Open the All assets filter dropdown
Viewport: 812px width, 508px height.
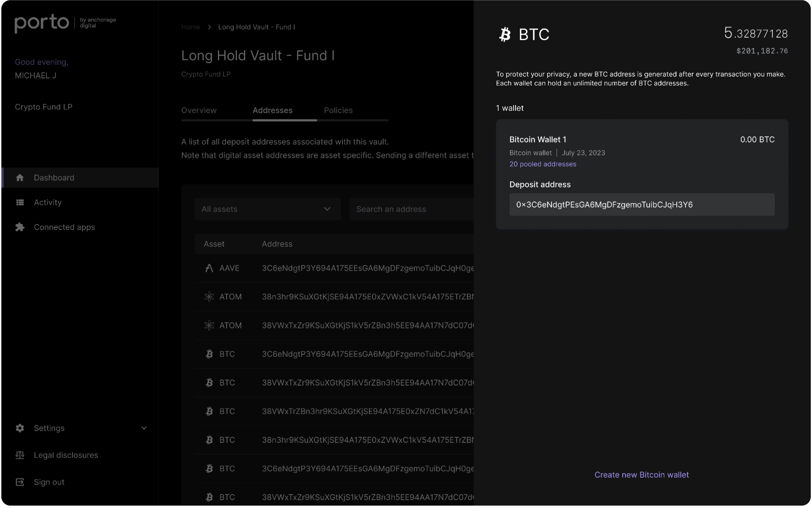pos(267,209)
